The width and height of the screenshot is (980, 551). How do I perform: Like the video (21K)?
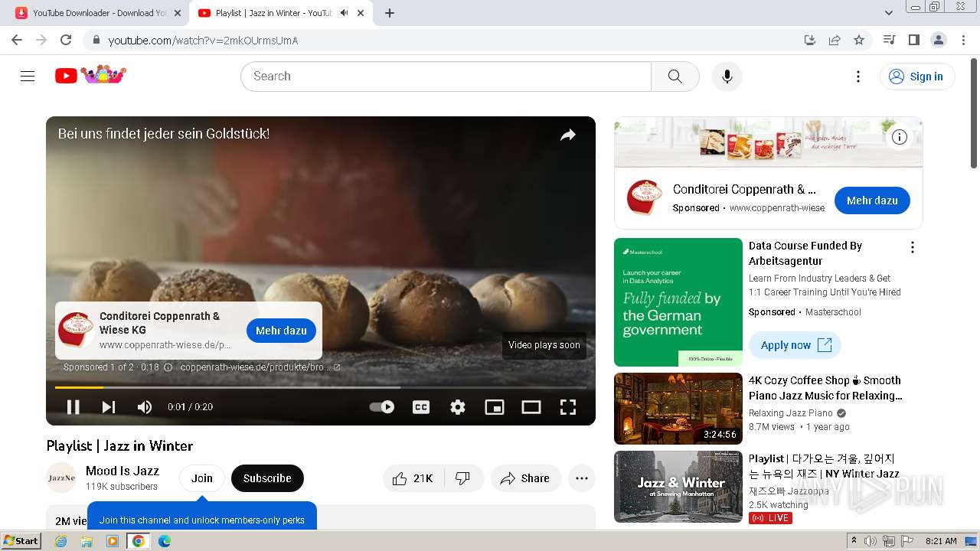pyautogui.click(x=413, y=478)
